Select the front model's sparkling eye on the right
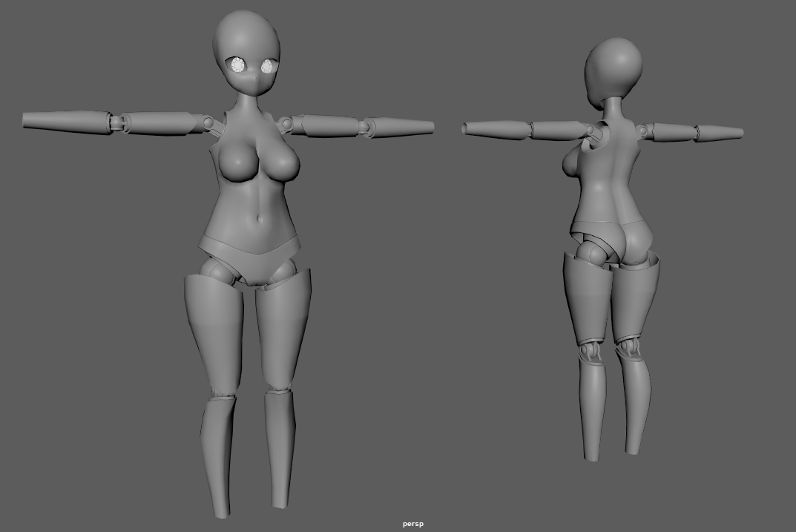 [x=266, y=67]
